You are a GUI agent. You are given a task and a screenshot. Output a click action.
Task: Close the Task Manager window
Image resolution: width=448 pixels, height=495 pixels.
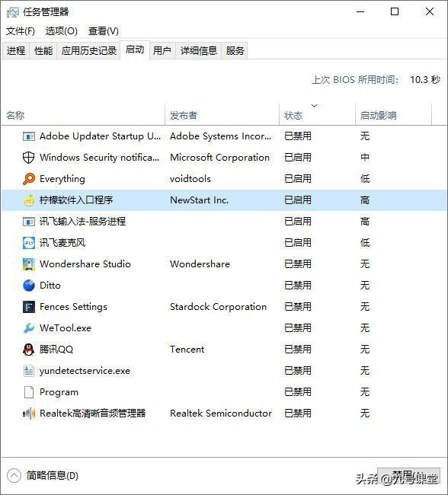430,12
